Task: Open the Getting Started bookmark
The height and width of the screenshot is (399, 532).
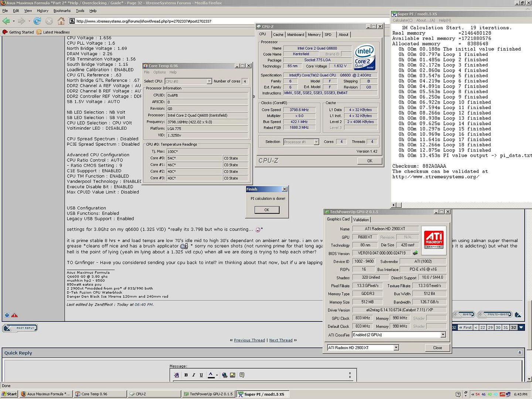Action: (18, 32)
